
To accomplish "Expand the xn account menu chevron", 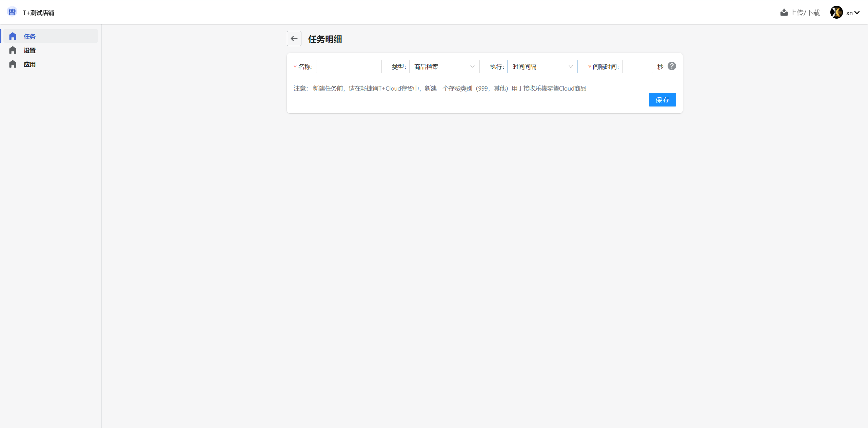I will click(857, 13).
